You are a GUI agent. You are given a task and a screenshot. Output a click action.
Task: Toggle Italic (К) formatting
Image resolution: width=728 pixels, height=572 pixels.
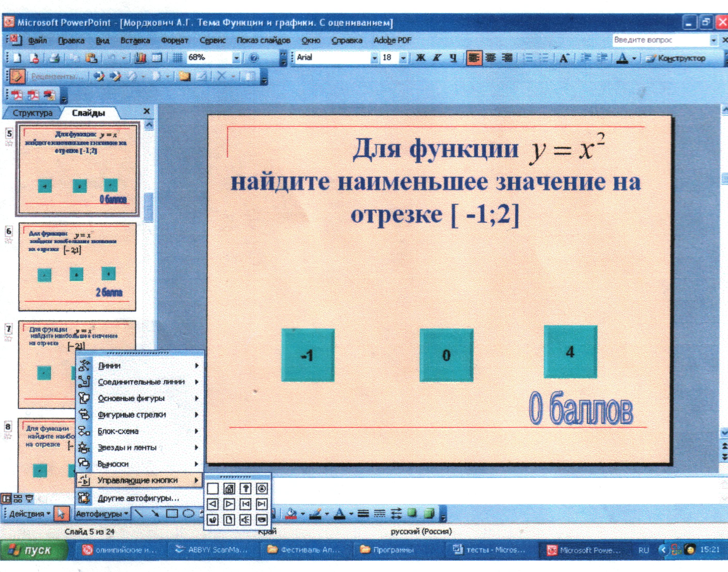(x=437, y=58)
